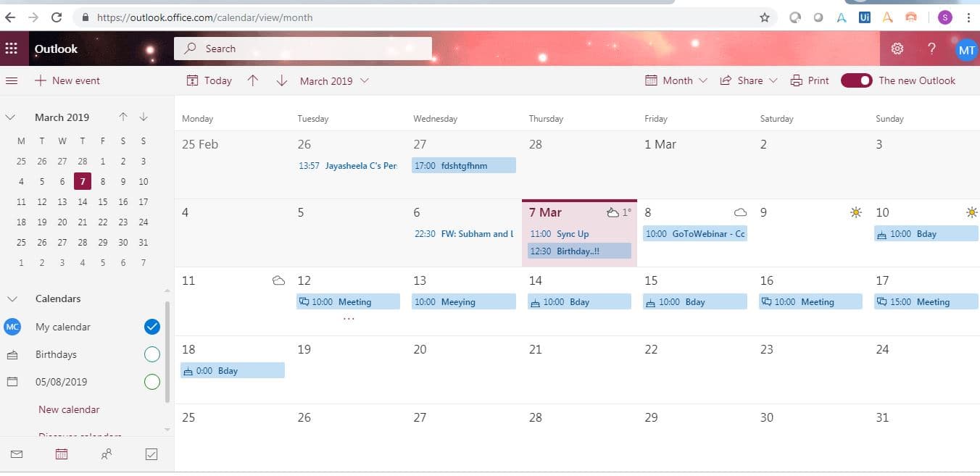Open the Month view dropdown
The image size is (980, 476).
coord(676,80)
